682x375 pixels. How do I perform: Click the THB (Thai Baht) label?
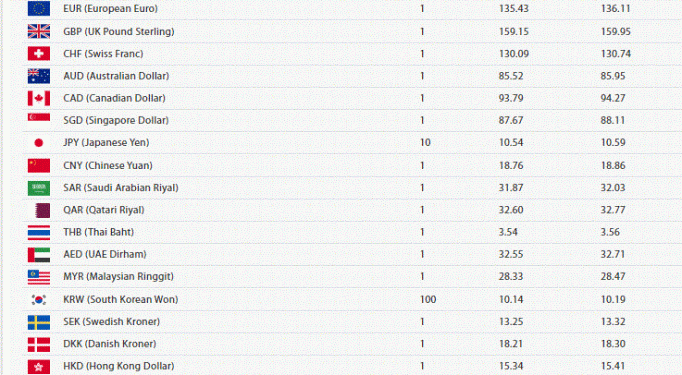point(98,232)
